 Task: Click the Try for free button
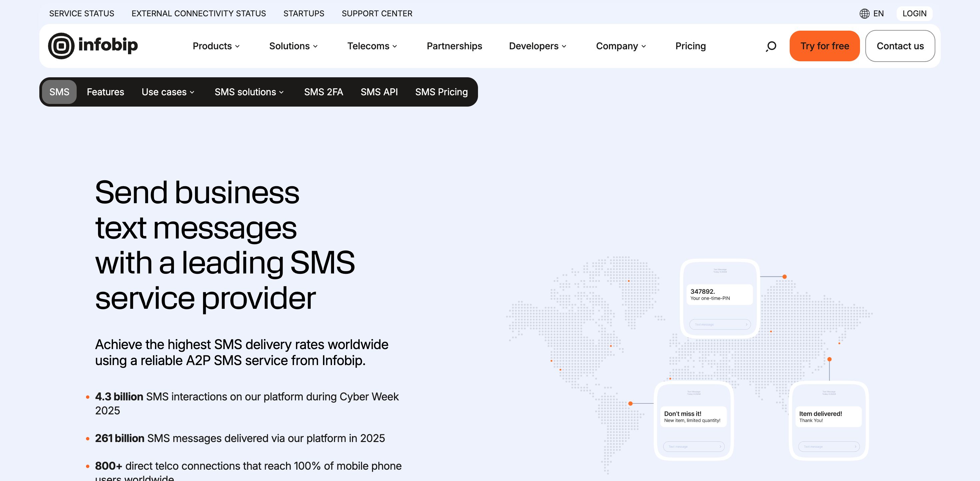(x=824, y=46)
